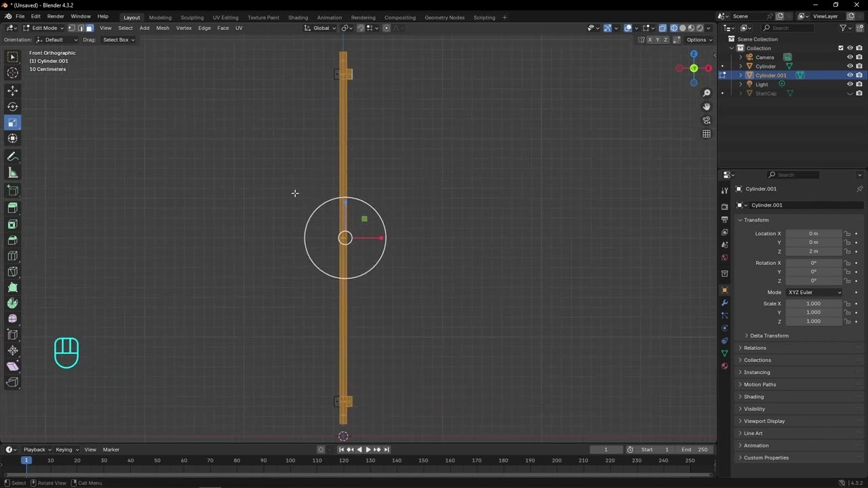Viewport: 868px width, 488px height.
Task: Toggle visibility of the Cylinder object
Action: tap(850, 66)
